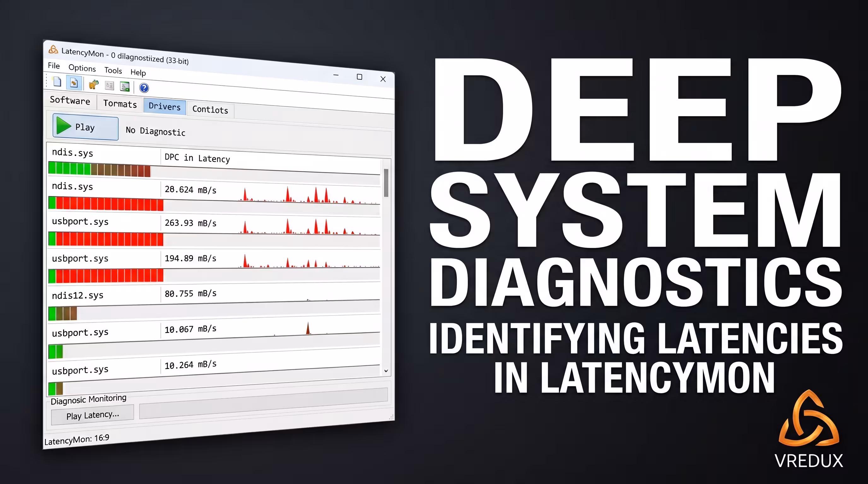Open the Help menu
The height and width of the screenshot is (484, 868).
coord(138,72)
